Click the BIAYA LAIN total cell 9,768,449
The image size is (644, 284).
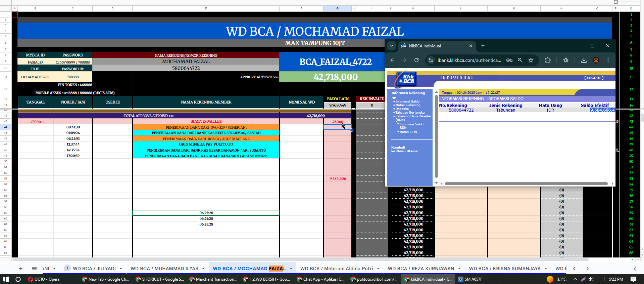point(338,105)
